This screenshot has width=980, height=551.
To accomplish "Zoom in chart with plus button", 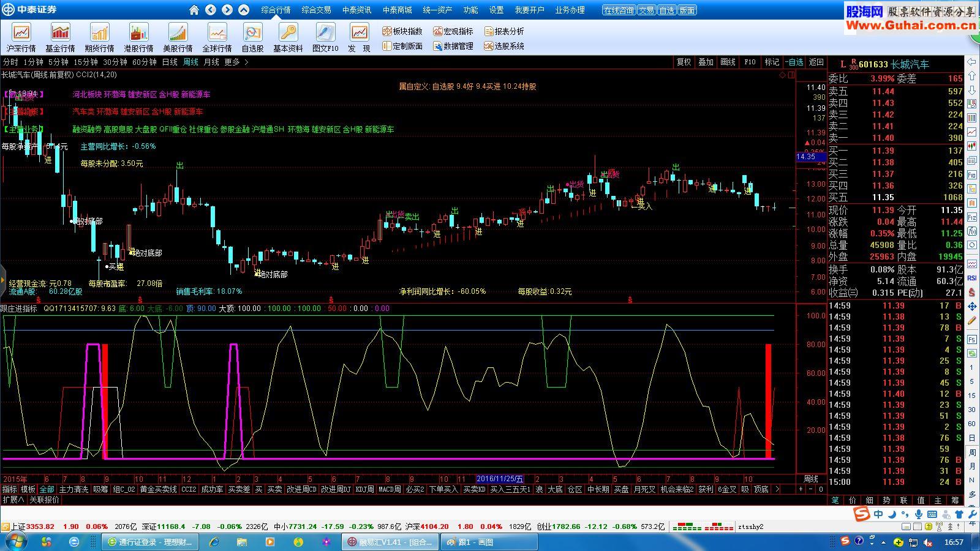I will tap(800, 489).
